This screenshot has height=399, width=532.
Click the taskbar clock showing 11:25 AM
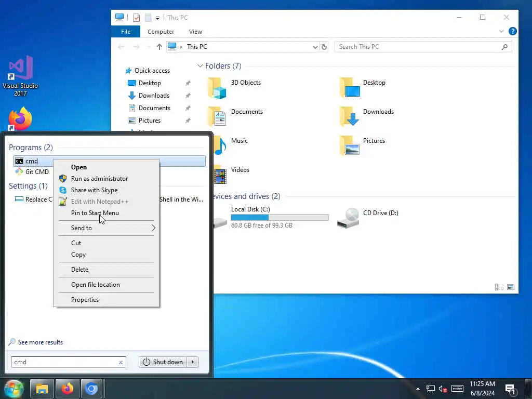[482, 389]
